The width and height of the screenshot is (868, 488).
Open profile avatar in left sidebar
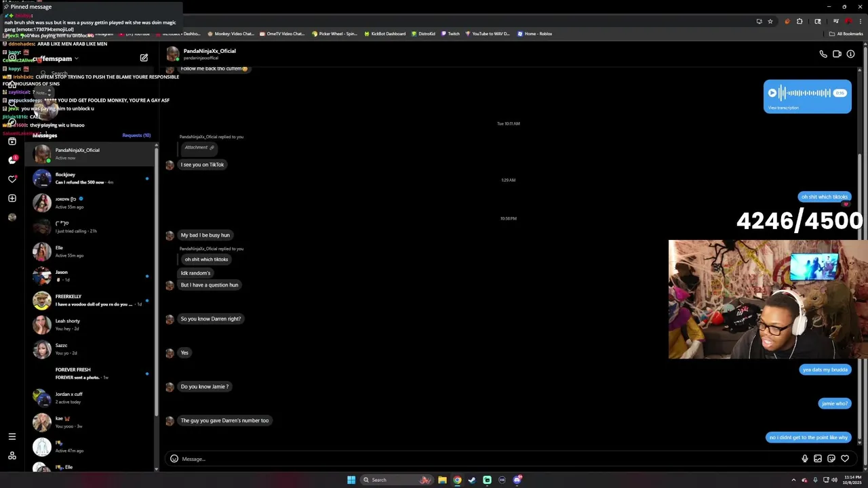pyautogui.click(x=12, y=217)
